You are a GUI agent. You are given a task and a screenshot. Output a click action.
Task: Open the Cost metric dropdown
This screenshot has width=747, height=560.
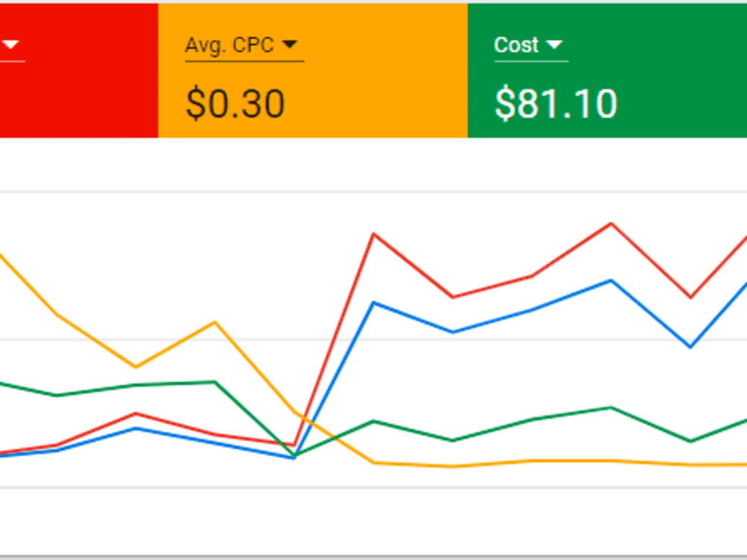tap(530, 46)
